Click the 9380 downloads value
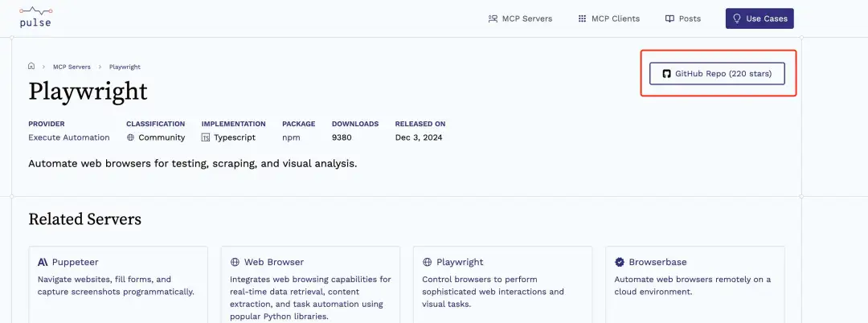 click(x=342, y=137)
